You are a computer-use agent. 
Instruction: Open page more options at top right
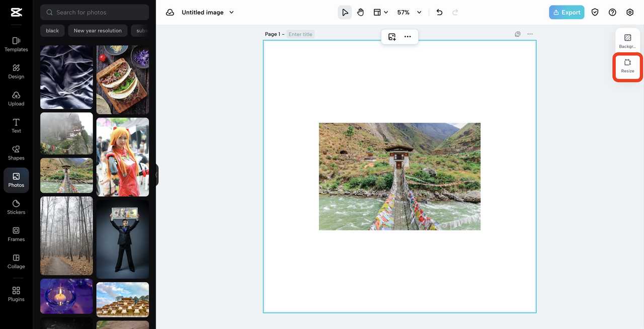(x=530, y=34)
